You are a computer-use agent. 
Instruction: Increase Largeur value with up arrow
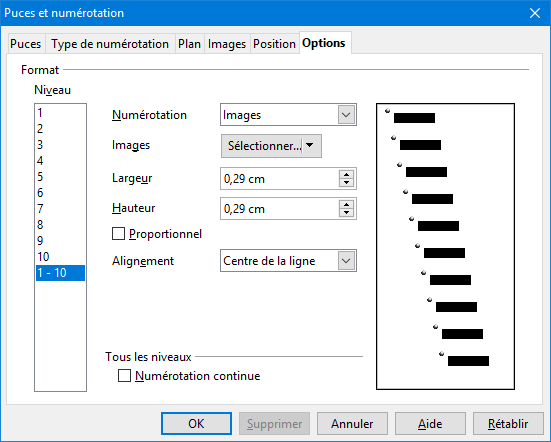pyautogui.click(x=346, y=175)
